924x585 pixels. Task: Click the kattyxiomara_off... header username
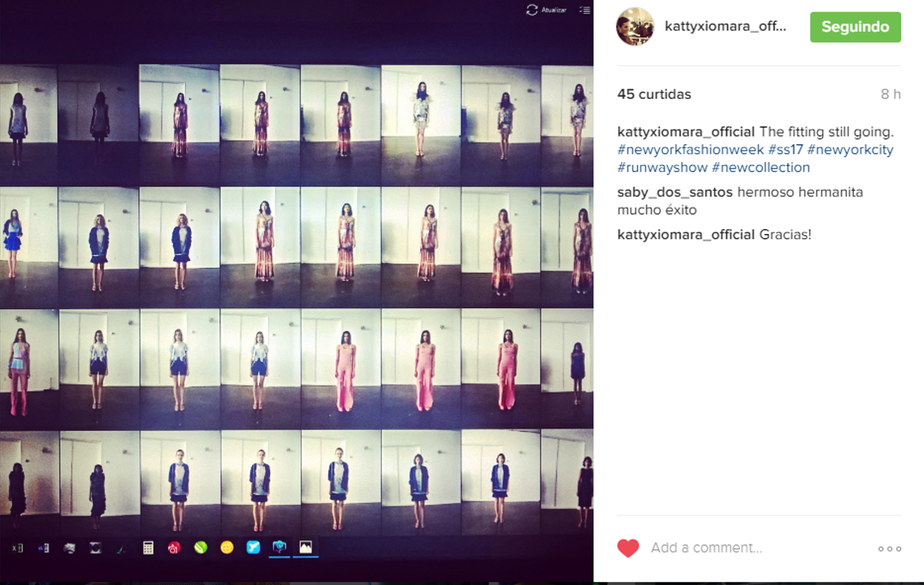[725, 27]
